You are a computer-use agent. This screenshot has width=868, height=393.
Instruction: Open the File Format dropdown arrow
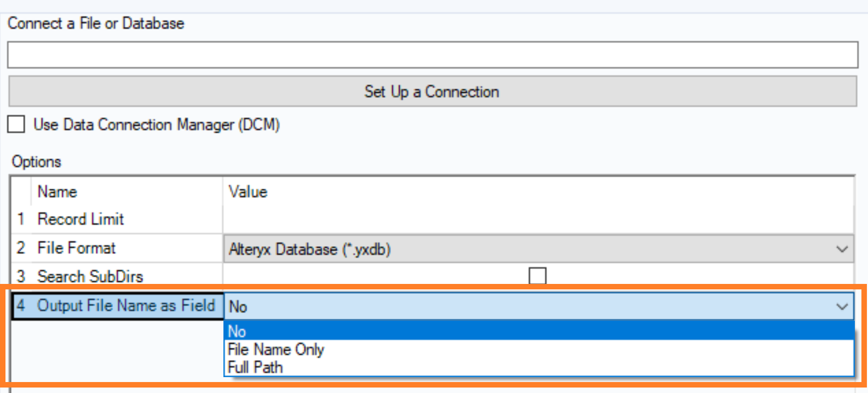pos(842,249)
